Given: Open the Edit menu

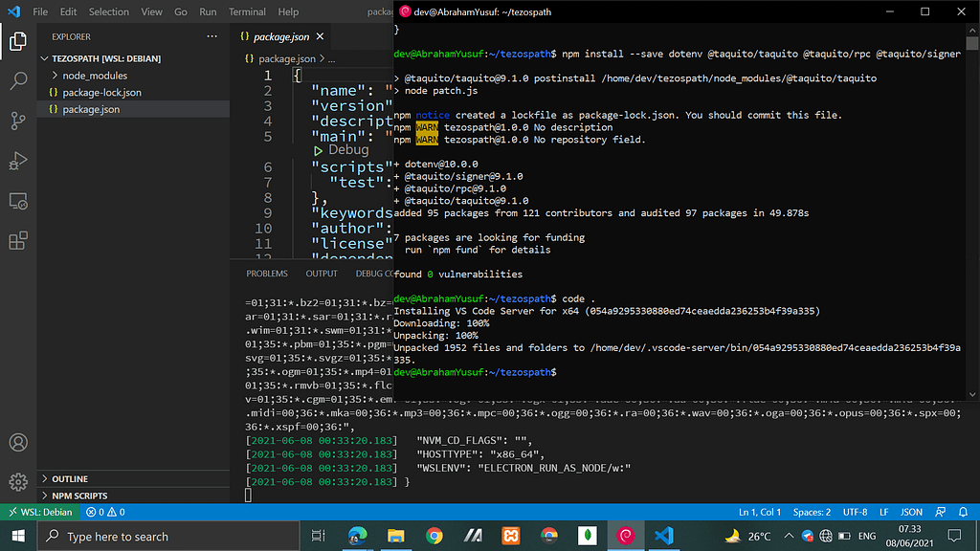Looking at the screenshot, I should point(68,11).
